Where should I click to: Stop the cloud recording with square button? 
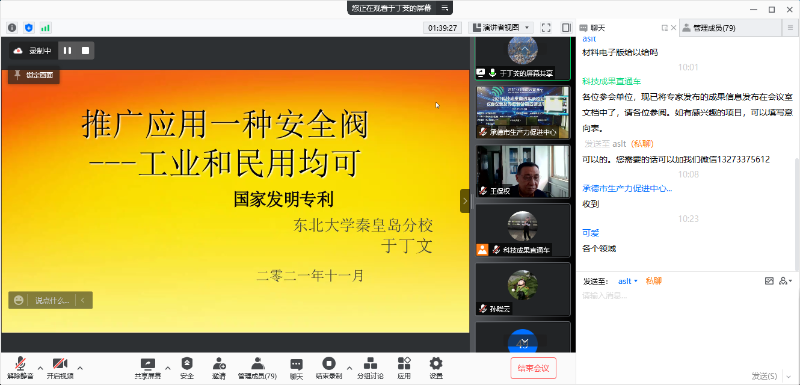click(x=86, y=50)
